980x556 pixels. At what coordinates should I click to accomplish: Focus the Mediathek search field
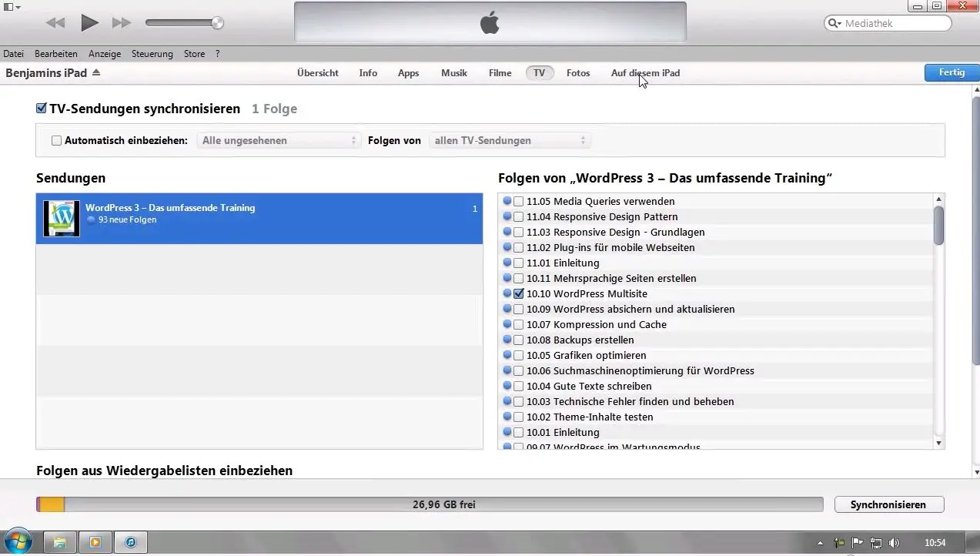tap(888, 23)
